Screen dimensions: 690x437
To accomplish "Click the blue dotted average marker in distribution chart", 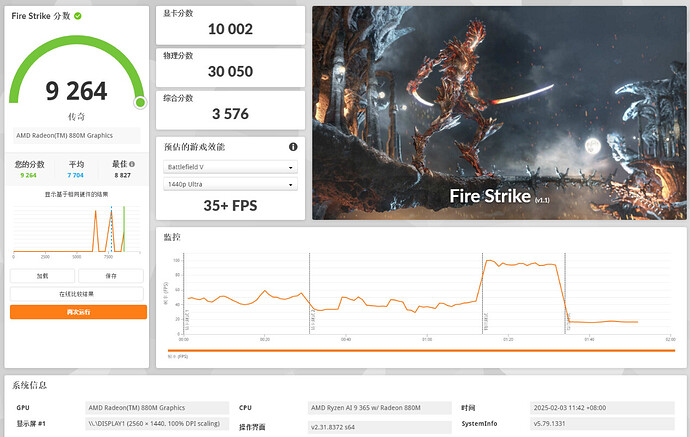I will coord(111,229).
